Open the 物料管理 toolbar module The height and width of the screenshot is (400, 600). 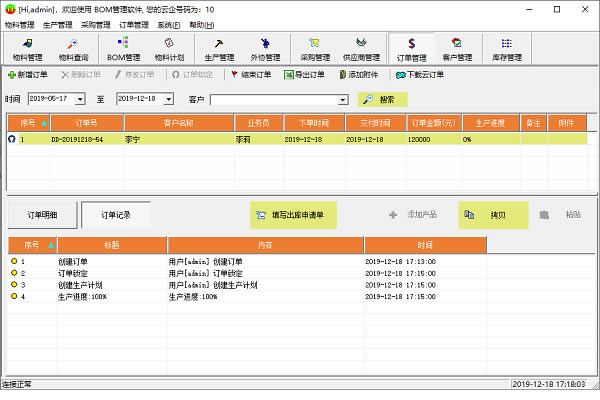25,48
